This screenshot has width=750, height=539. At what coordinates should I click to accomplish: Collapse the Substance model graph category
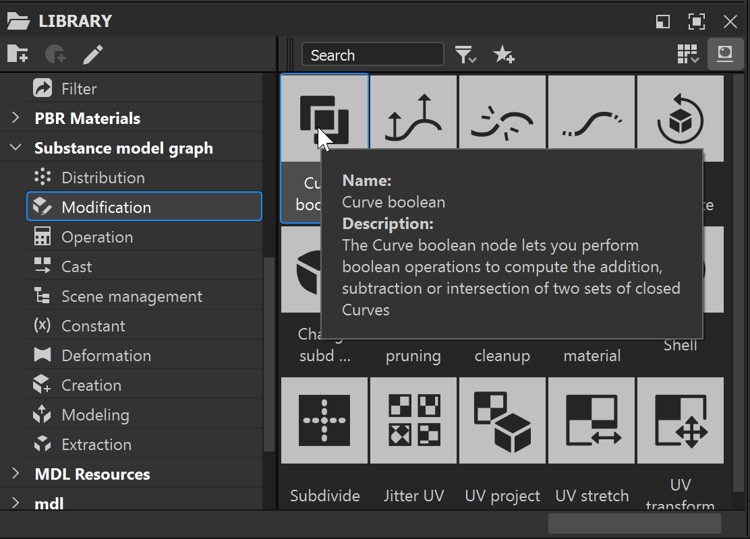click(15, 148)
